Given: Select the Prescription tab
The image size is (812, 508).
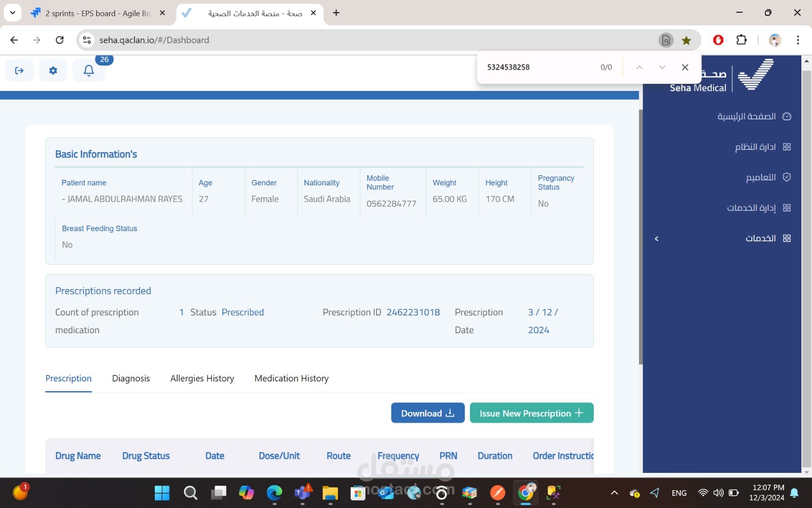Looking at the screenshot, I should [69, 378].
